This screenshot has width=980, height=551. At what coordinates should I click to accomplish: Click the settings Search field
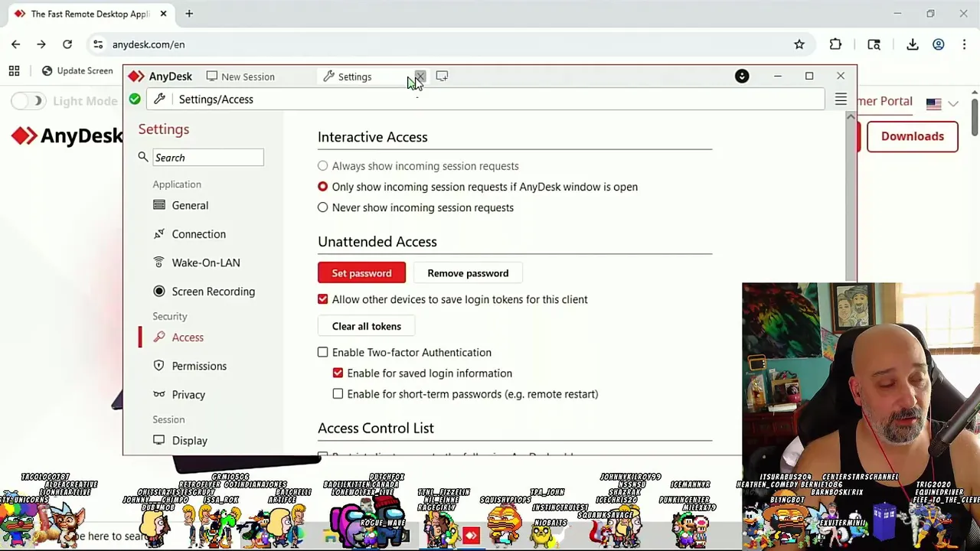coord(207,158)
